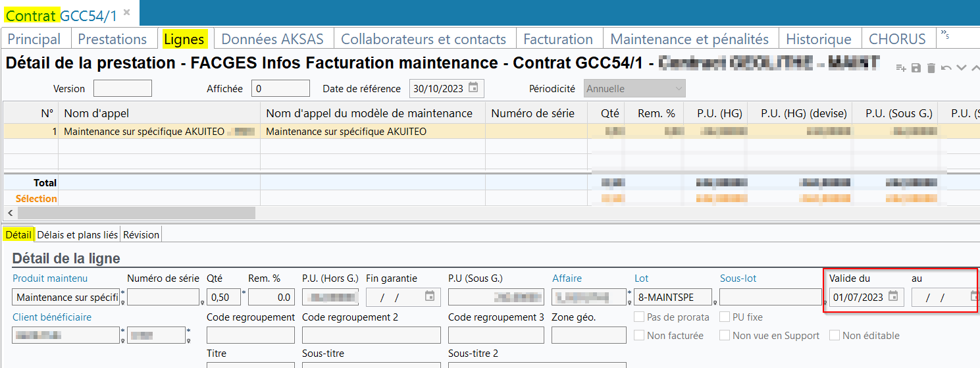Click the undo arrow icon
980x368 pixels.
coord(946,68)
